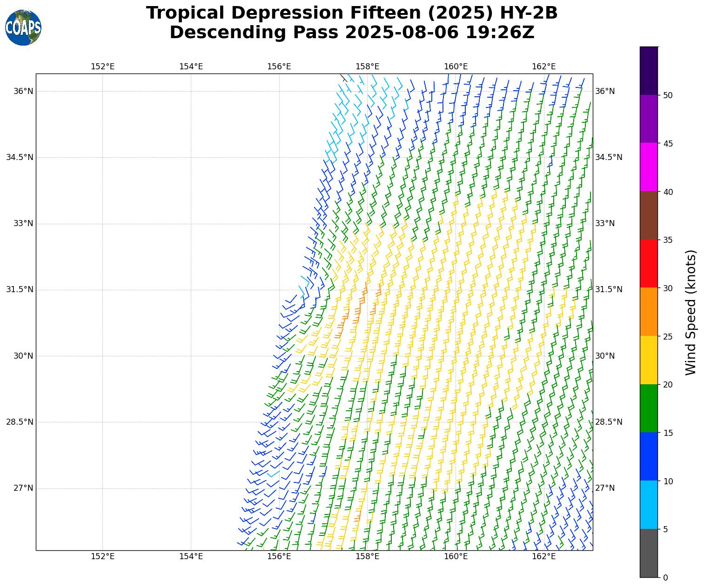Click the 36°N label on left axis

[23, 91]
